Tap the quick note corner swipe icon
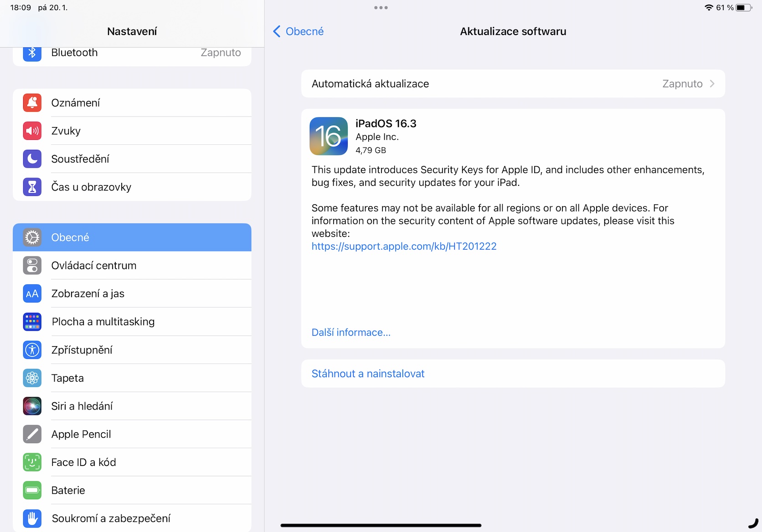The width and height of the screenshot is (762, 532). click(x=754, y=524)
